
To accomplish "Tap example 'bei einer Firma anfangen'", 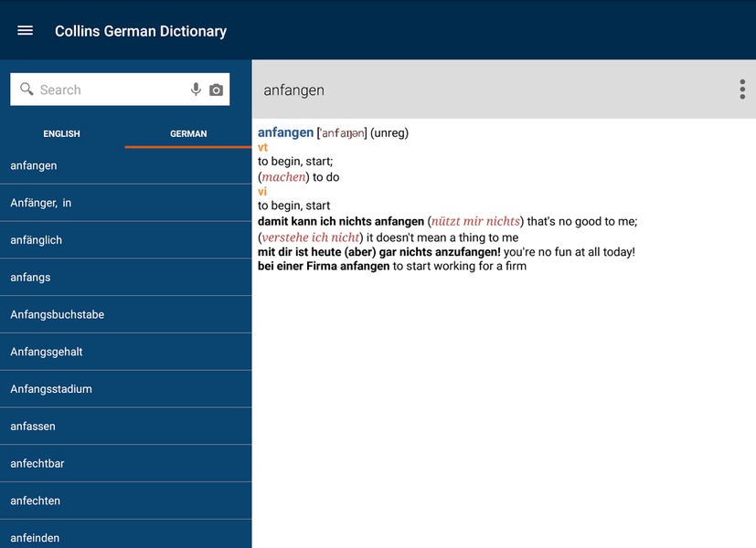I will point(324,267).
